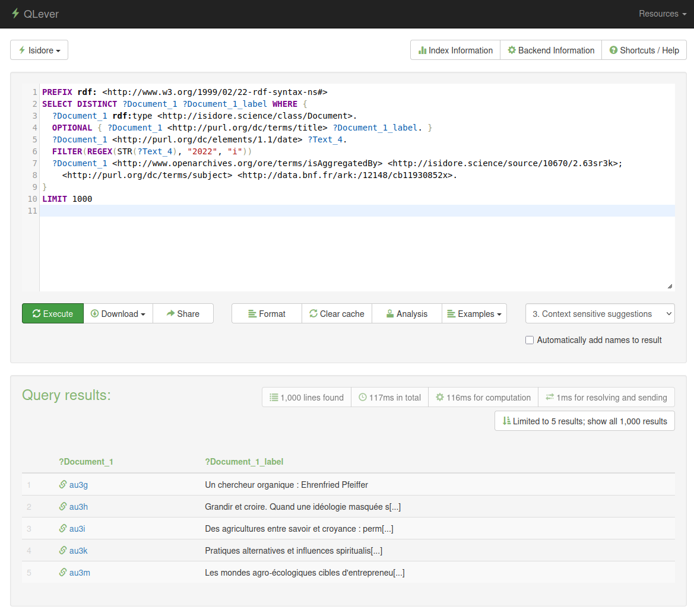
Task: Open the au3m document link
Action: [x=80, y=573]
